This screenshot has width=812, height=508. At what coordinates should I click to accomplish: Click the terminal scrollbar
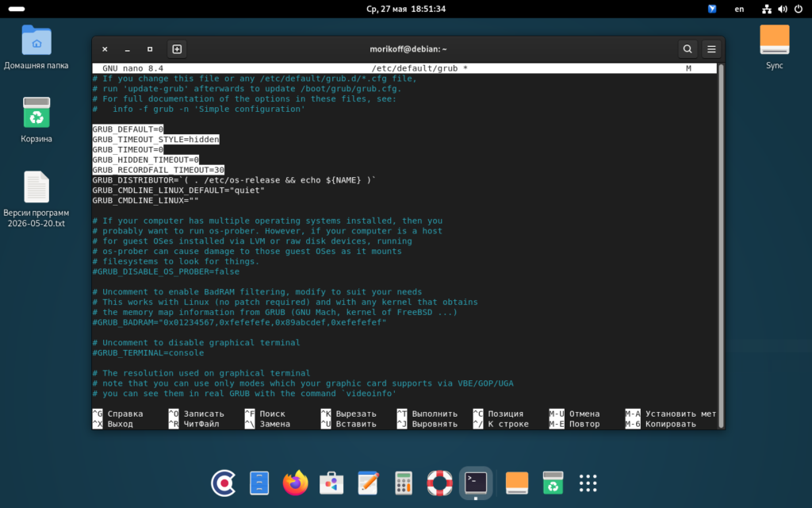721,246
